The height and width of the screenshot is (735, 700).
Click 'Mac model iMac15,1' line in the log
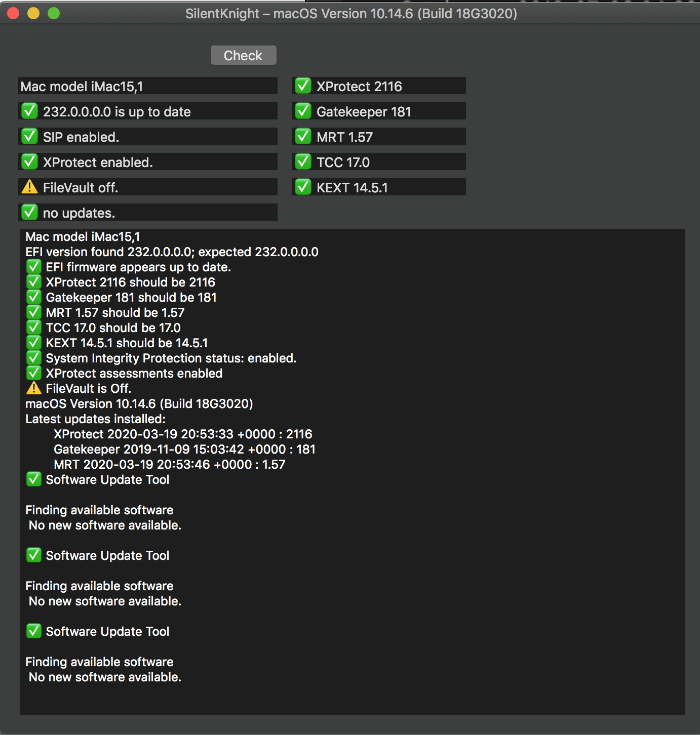pos(83,236)
